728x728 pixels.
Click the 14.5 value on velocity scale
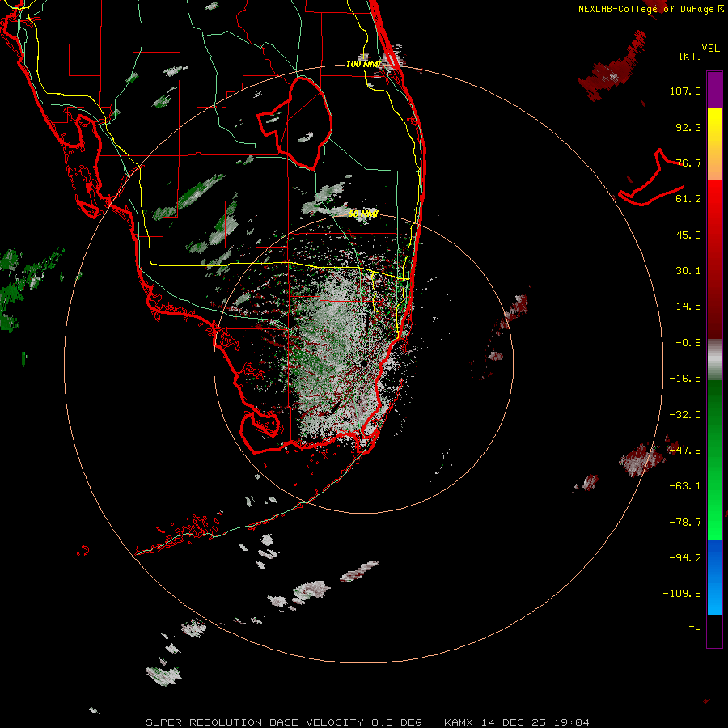pos(688,307)
